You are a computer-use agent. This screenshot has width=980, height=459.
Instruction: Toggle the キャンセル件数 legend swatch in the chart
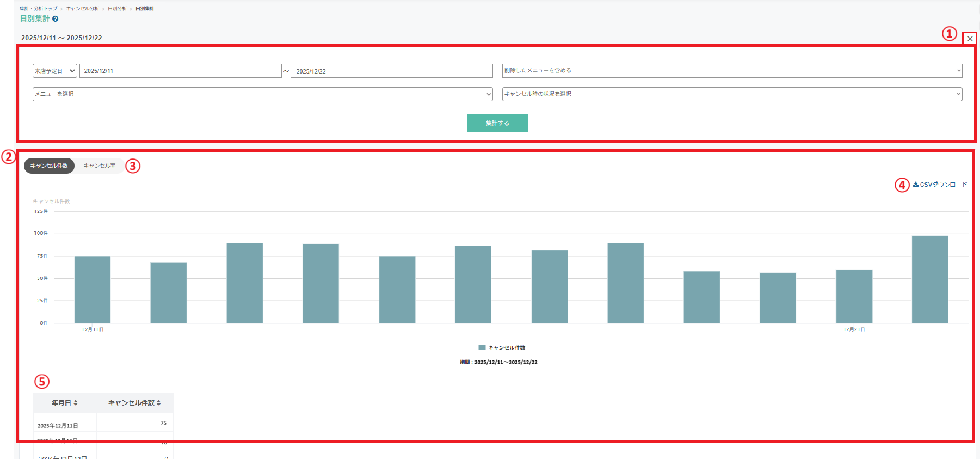pyautogui.click(x=482, y=347)
